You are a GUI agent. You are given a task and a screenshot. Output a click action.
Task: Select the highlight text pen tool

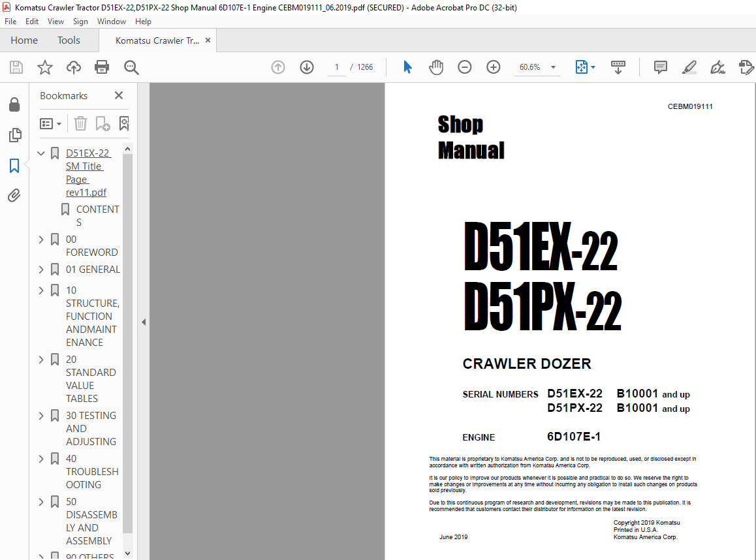tap(689, 67)
